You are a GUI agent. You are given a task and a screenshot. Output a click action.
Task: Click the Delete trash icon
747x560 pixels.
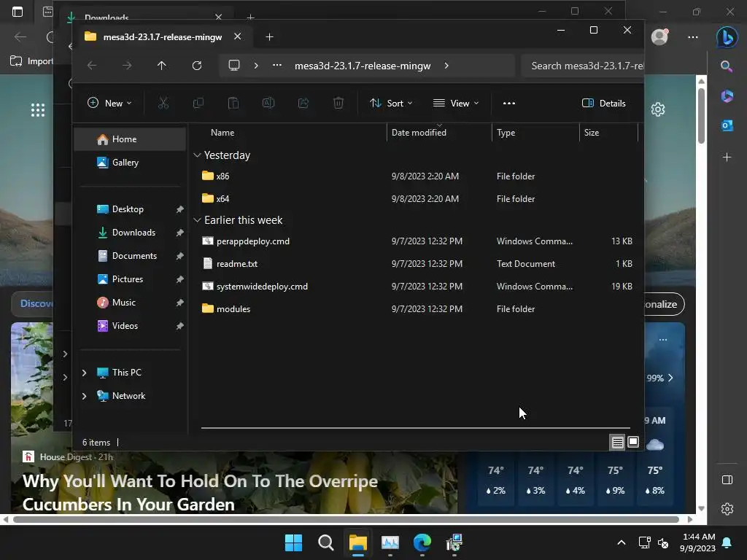pos(338,103)
